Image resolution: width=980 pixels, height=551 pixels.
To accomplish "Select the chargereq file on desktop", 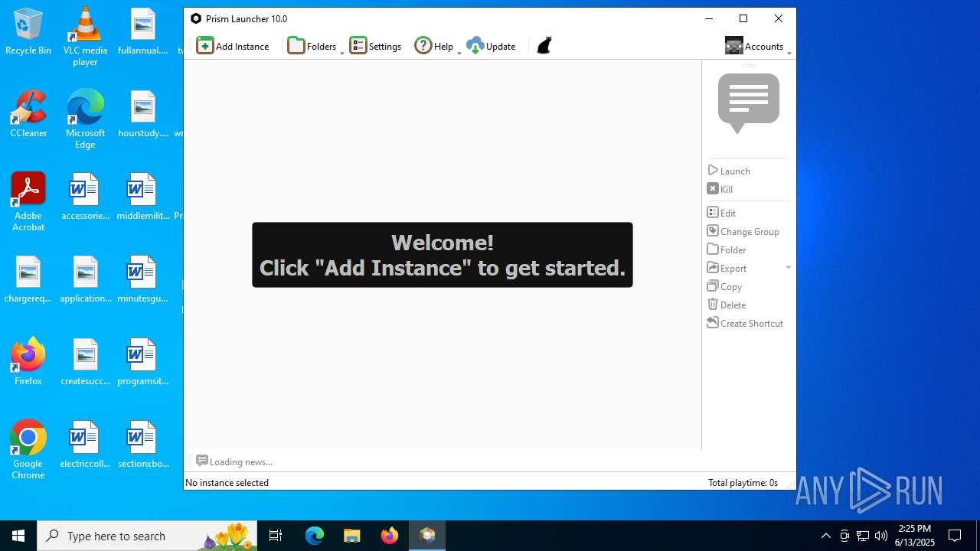I will coord(28,279).
